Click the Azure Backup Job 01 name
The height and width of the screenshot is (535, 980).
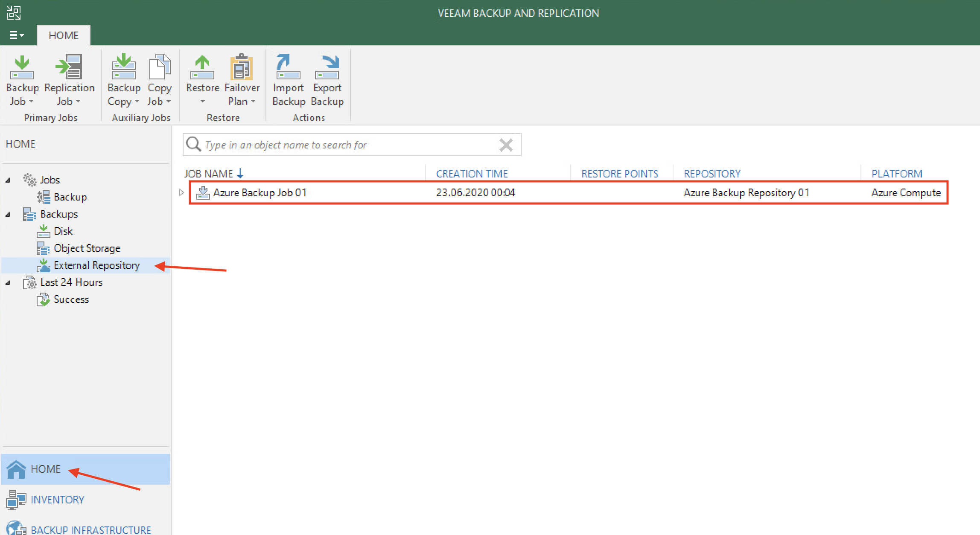point(260,193)
